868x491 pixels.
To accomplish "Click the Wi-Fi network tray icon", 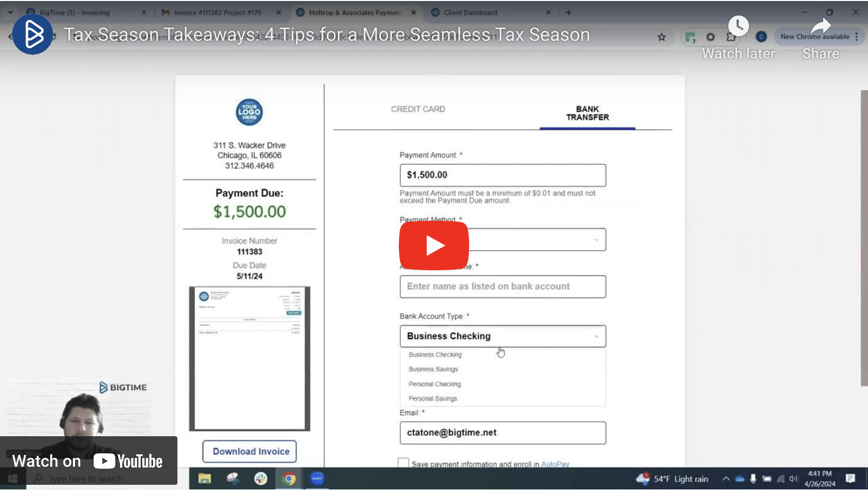I will tap(781, 479).
